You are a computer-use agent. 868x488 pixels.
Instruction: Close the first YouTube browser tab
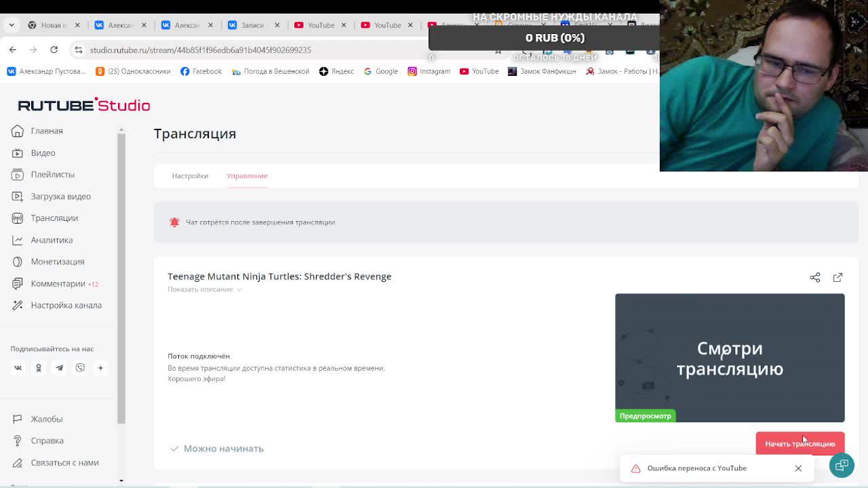point(343,25)
